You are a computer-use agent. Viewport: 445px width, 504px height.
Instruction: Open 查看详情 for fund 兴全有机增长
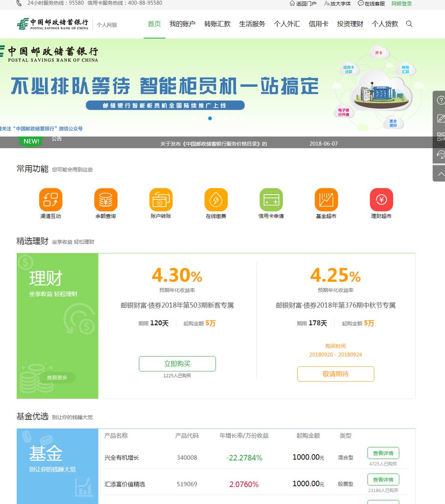[x=383, y=453]
